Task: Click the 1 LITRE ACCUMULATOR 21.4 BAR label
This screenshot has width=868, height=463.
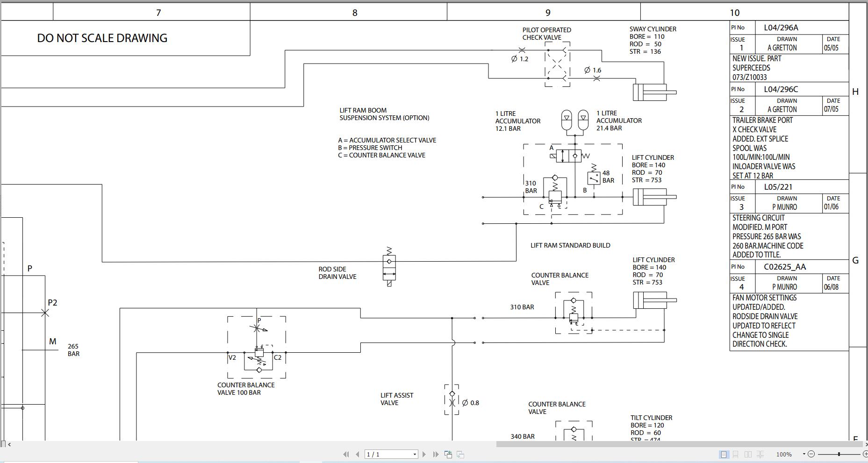Action: pyautogui.click(x=619, y=121)
